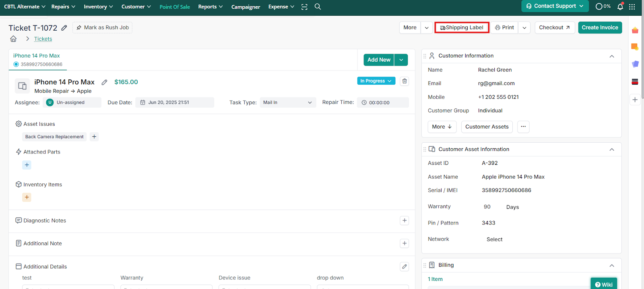Screen dimensions: 644x289
Task: Expand Add New dropdown arrow
Action: pos(401,60)
